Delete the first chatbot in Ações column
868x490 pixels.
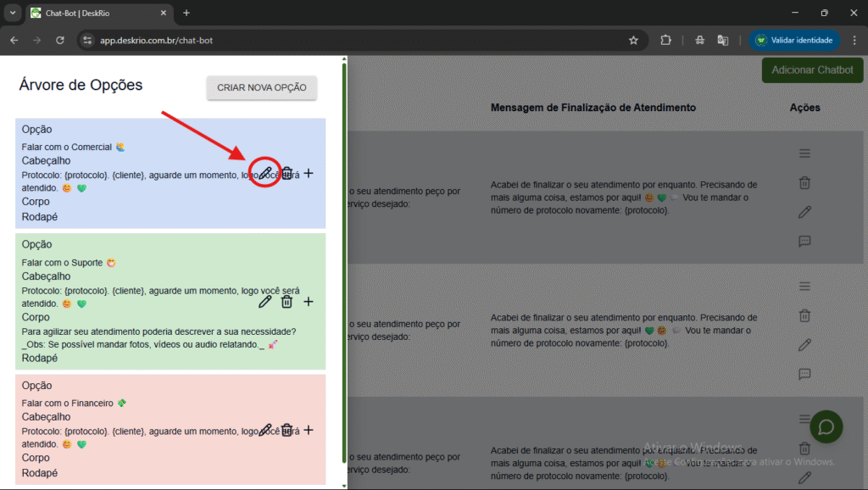tap(805, 183)
